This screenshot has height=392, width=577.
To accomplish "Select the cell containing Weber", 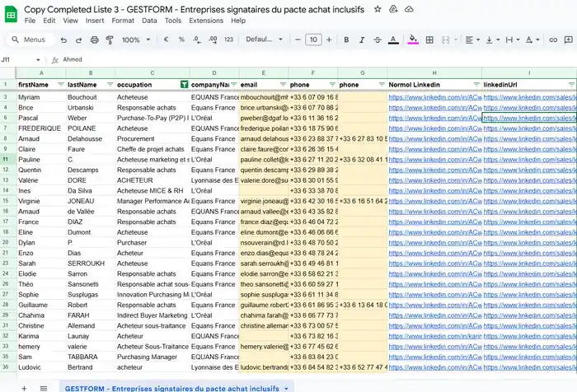I will coord(91,118).
